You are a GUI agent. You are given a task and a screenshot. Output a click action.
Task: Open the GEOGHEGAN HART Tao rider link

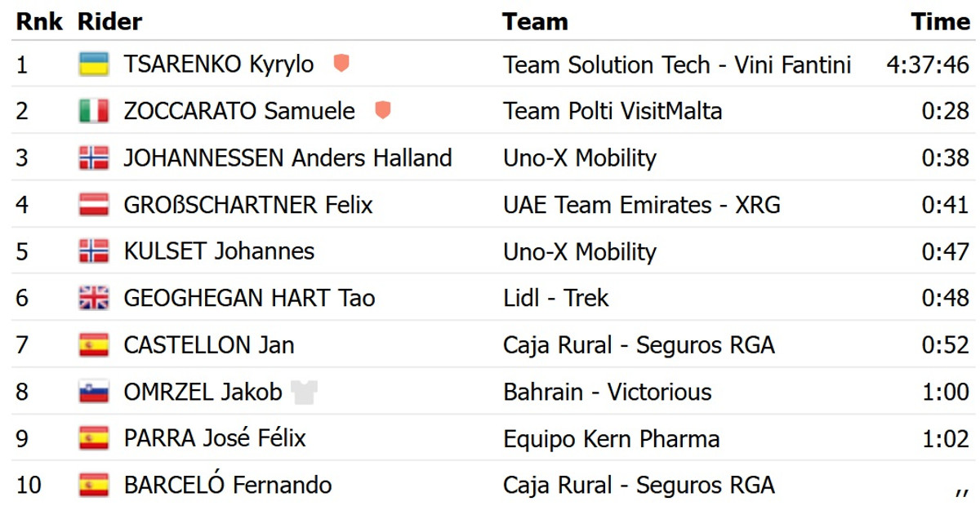(249, 298)
